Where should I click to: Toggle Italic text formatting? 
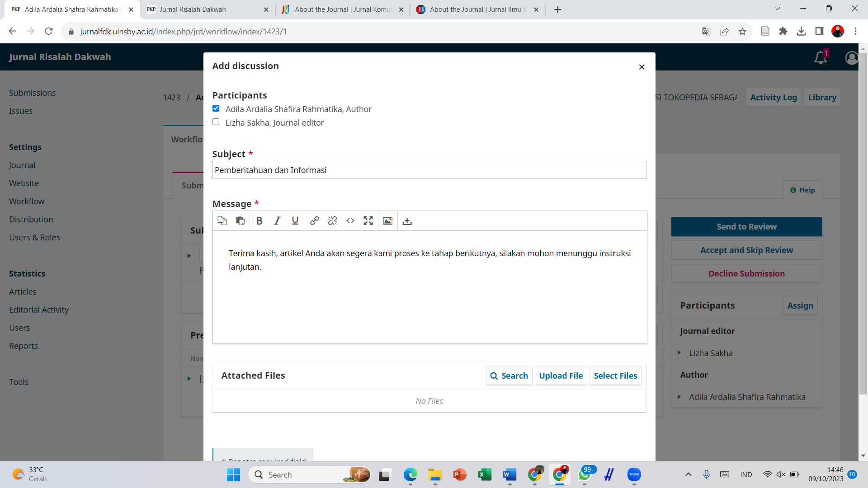277,221
